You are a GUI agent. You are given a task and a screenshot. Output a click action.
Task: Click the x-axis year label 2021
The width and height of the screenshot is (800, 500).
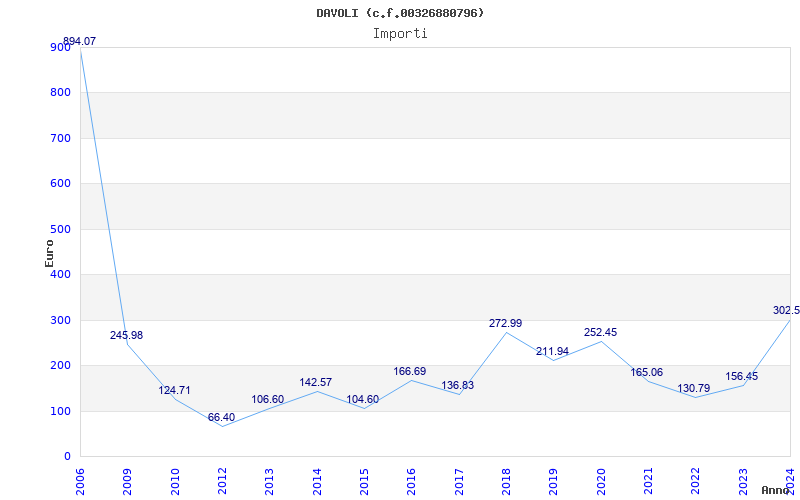[648, 482]
